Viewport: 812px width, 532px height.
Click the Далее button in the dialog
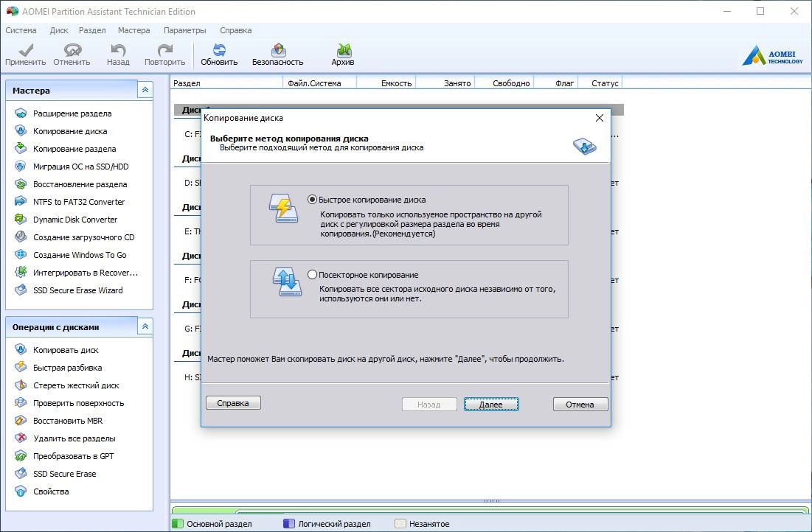[x=491, y=405]
